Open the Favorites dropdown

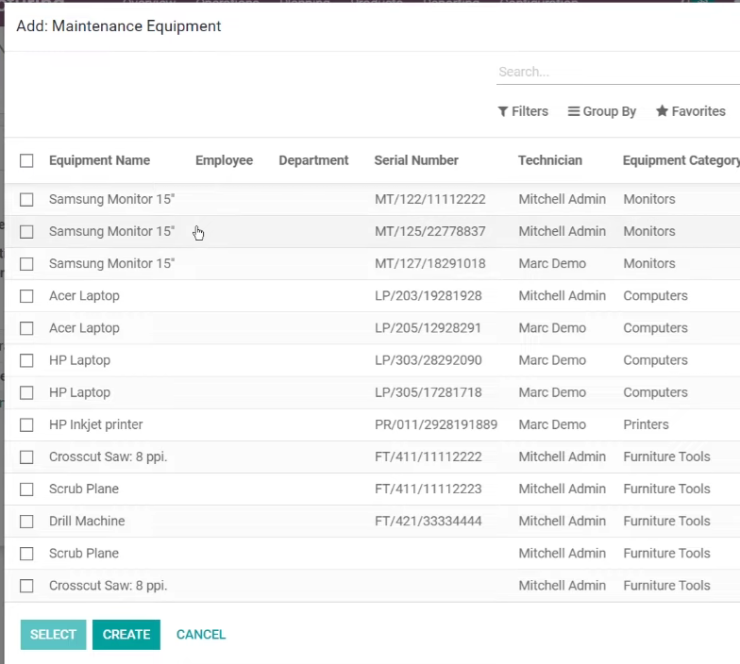click(690, 111)
